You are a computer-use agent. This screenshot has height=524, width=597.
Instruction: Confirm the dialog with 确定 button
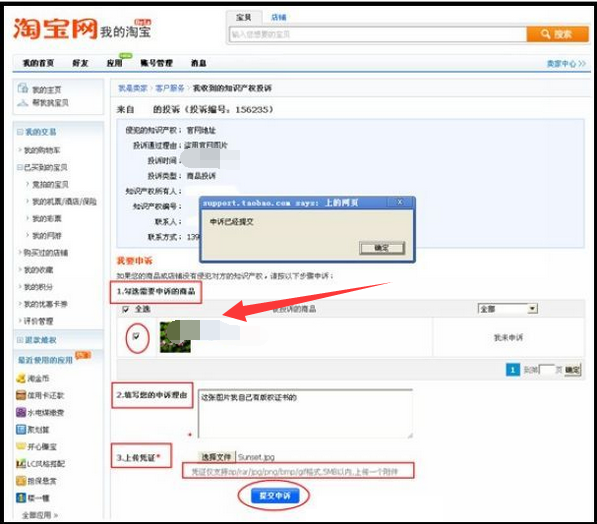pyautogui.click(x=382, y=248)
